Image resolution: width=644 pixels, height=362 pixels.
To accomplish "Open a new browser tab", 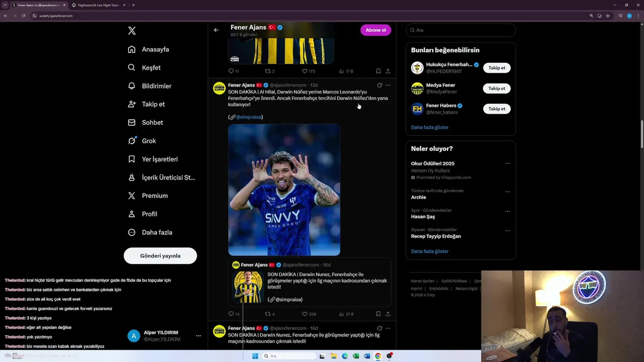I will tap(133, 5).
